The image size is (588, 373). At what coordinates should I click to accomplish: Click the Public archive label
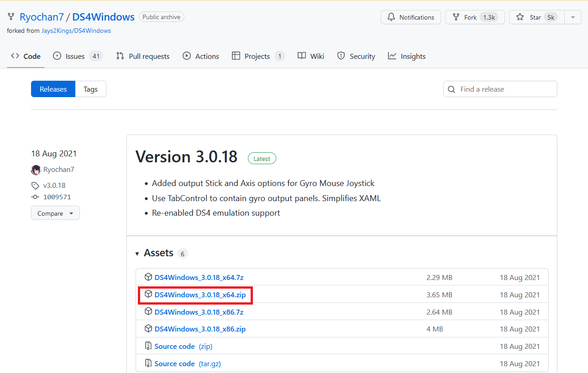162,17
